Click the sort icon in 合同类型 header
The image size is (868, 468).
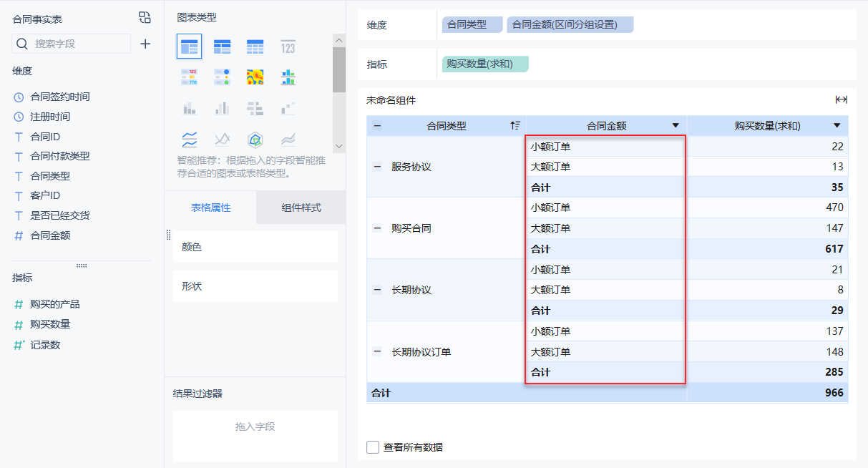(515, 125)
